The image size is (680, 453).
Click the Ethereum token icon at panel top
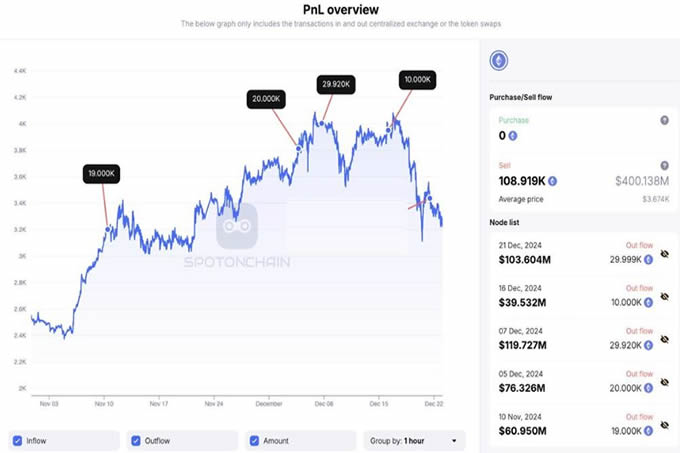498,62
